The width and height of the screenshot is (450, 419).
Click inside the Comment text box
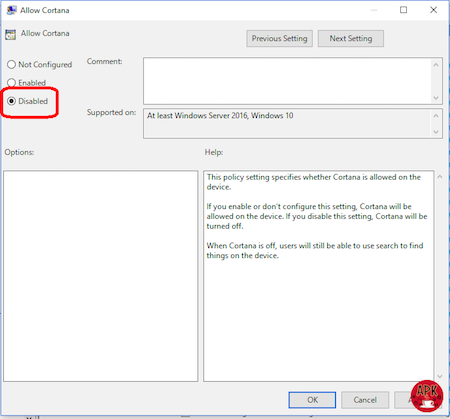click(287, 81)
